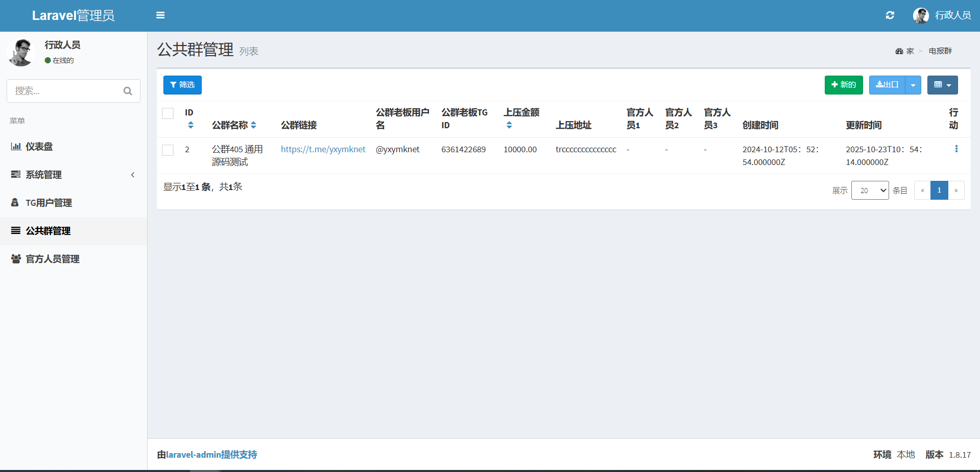Open the 20 per-page select box
980x472 pixels.
click(x=870, y=191)
